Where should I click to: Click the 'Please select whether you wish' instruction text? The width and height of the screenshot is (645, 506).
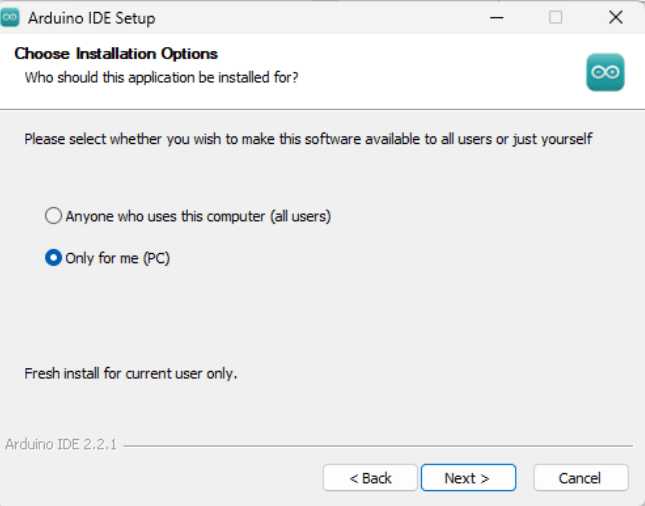pos(308,139)
